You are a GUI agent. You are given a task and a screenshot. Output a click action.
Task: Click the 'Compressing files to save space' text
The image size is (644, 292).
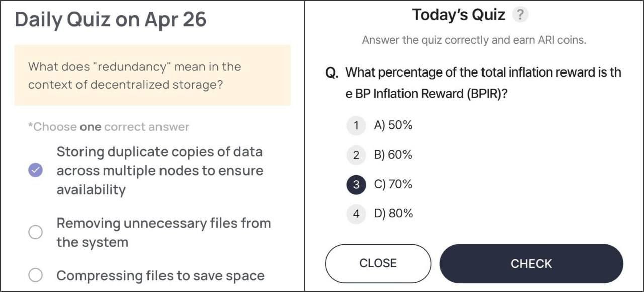(x=160, y=276)
